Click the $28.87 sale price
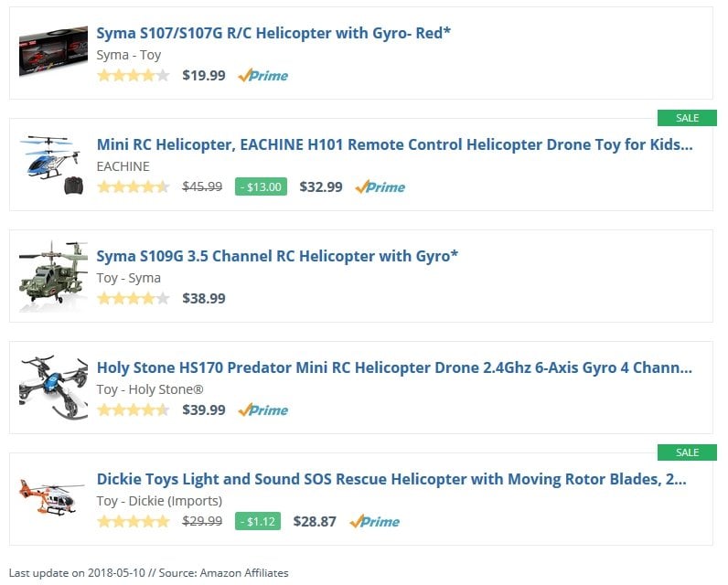 [x=315, y=521]
